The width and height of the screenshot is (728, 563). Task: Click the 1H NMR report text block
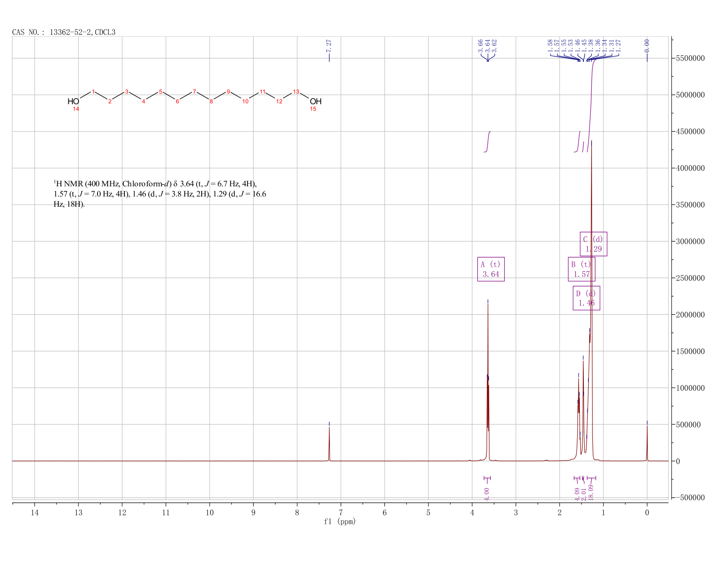160,194
